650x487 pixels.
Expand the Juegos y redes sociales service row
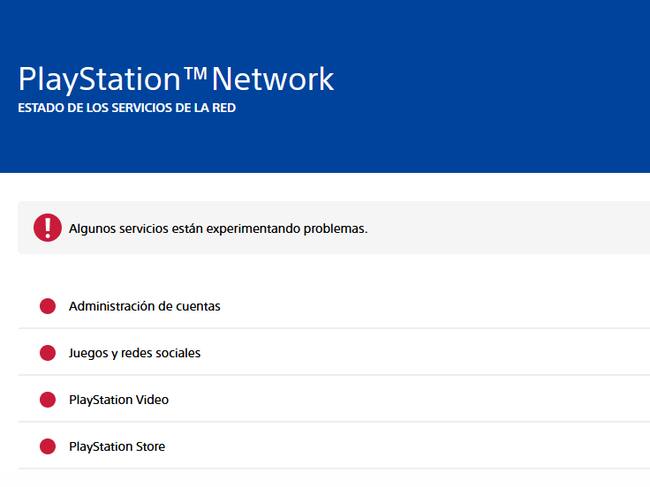(400, 353)
